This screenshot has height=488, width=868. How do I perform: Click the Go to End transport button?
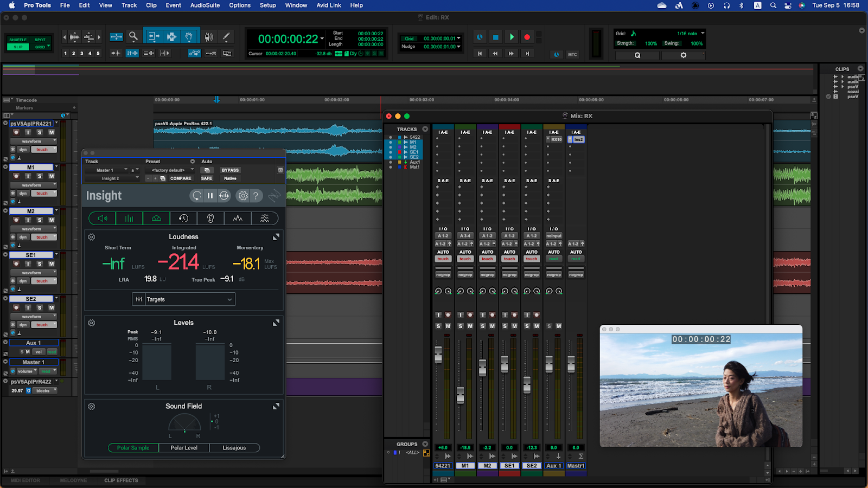point(527,54)
